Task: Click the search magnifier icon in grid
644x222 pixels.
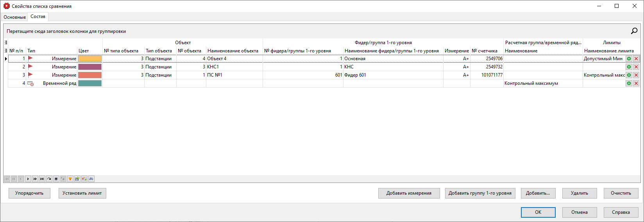Action: [x=634, y=31]
